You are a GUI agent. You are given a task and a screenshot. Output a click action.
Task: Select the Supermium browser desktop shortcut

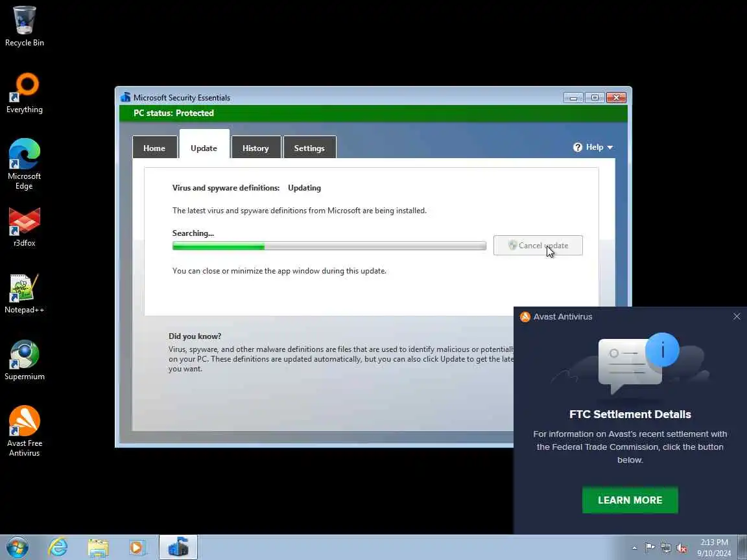tap(24, 360)
